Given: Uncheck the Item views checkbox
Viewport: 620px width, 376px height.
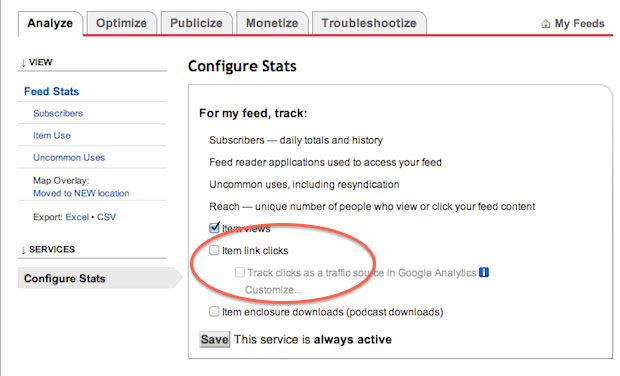Looking at the screenshot, I should [214, 227].
